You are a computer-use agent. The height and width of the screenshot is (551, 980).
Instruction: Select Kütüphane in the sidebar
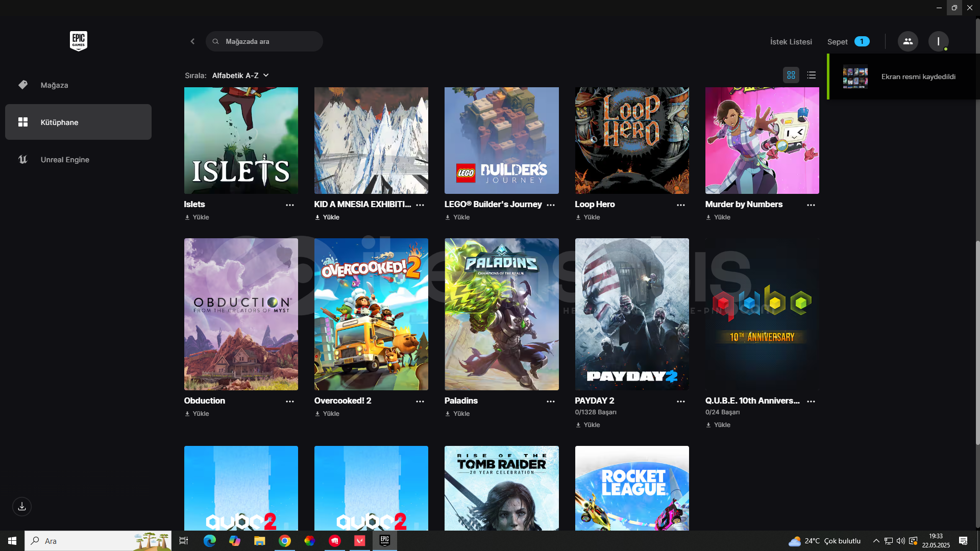78,122
